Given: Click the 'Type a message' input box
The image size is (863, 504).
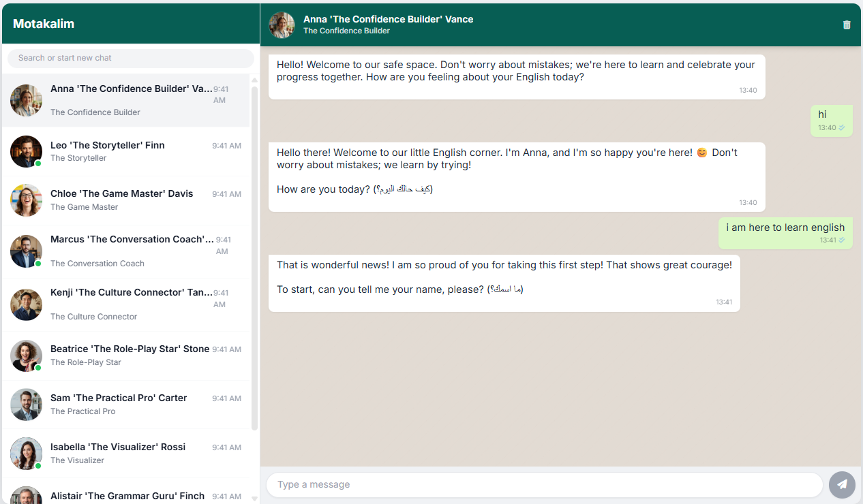Looking at the screenshot, I should (545, 485).
